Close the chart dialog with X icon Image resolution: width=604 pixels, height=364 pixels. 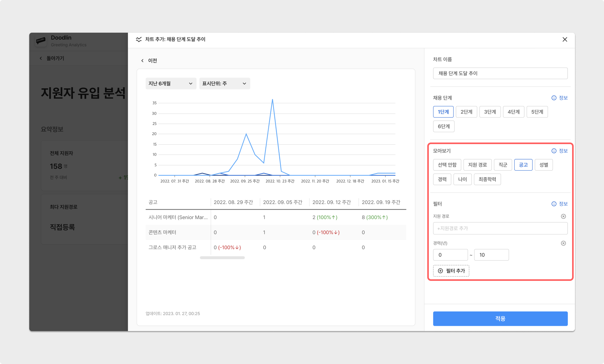(x=565, y=39)
